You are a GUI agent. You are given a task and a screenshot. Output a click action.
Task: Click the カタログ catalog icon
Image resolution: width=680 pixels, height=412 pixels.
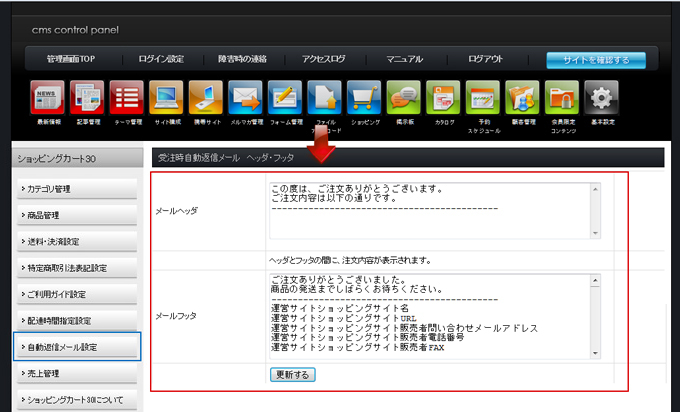tap(444, 98)
